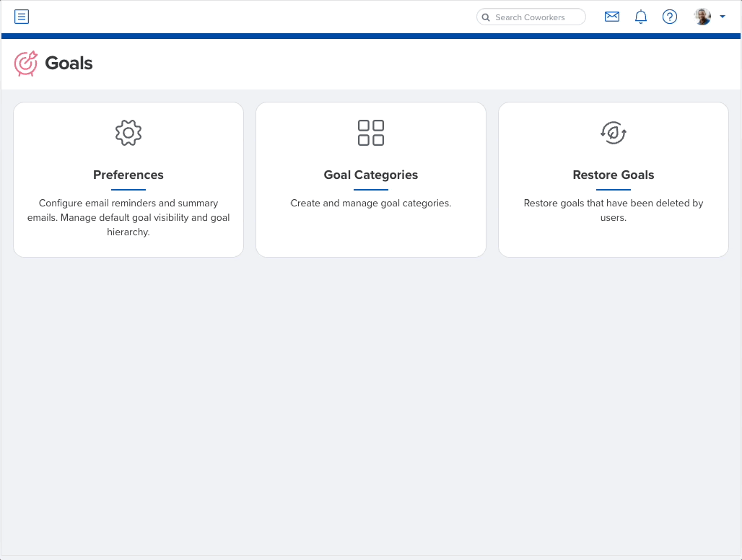Focus the Search Coworkers field
742x560 pixels.
point(531,17)
